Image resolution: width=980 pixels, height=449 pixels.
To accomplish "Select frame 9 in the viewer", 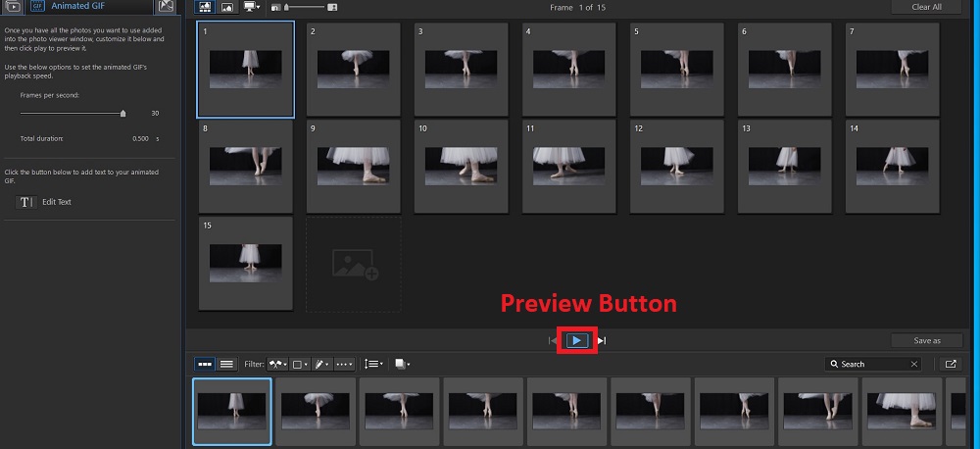I will [x=353, y=167].
